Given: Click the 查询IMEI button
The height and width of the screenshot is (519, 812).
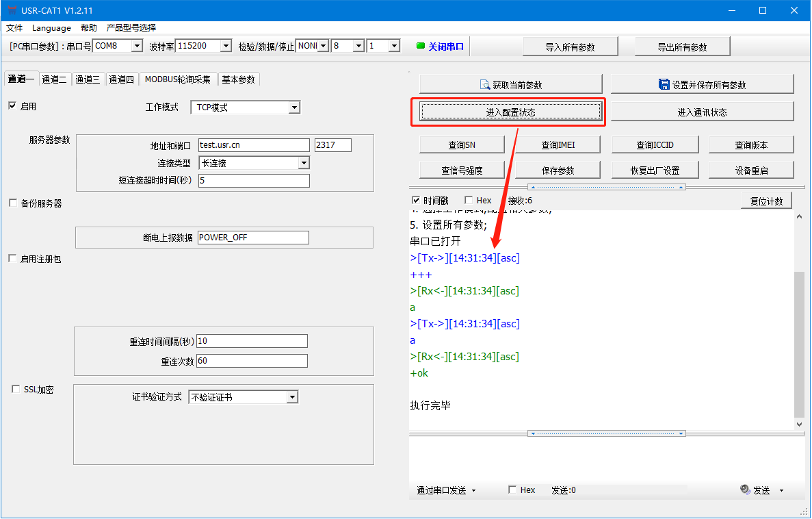Looking at the screenshot, I should [x=558, y=144].
